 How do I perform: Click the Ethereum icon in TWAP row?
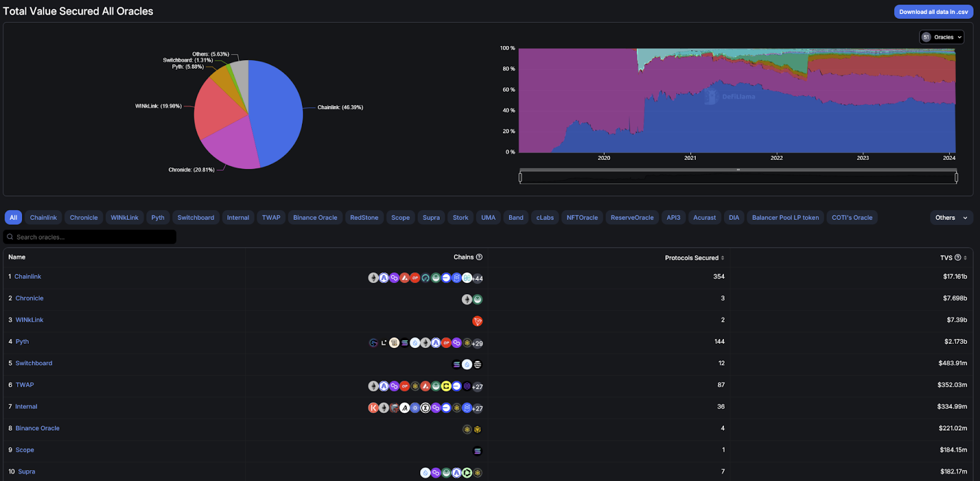tap(374, 386)
